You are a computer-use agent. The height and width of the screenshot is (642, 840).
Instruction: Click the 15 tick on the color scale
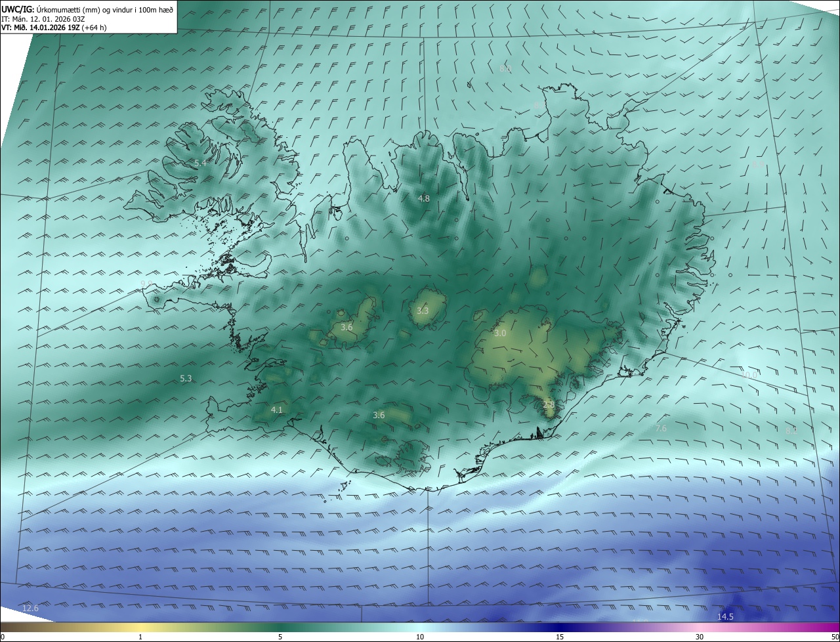560,637
